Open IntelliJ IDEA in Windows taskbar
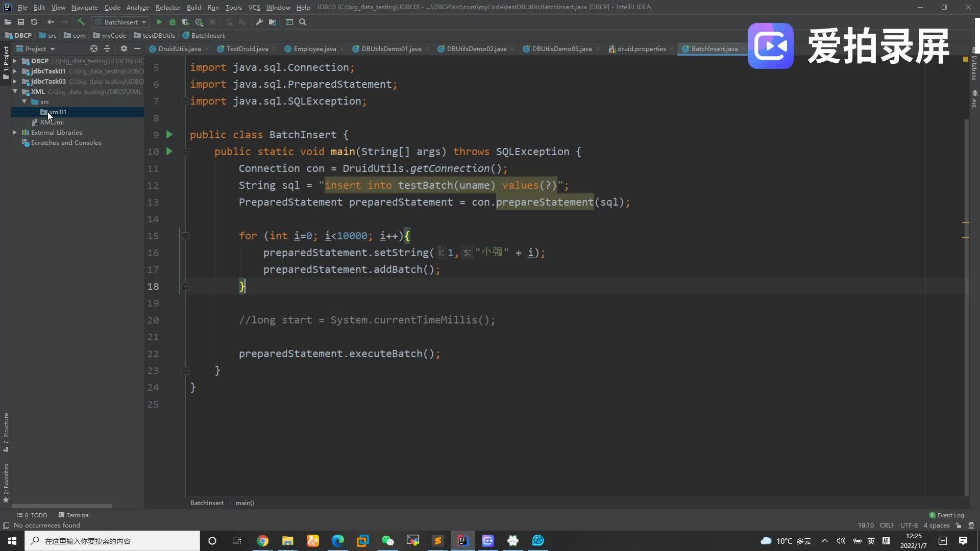Screen dimensions: 980x551 pos(462,541)
